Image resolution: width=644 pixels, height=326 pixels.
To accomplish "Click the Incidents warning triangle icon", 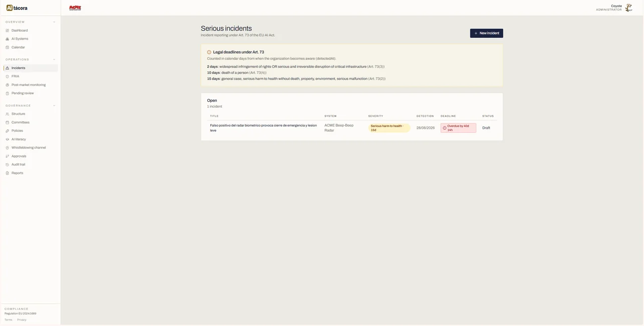I will pyautogui.click(x=7, y=68).
